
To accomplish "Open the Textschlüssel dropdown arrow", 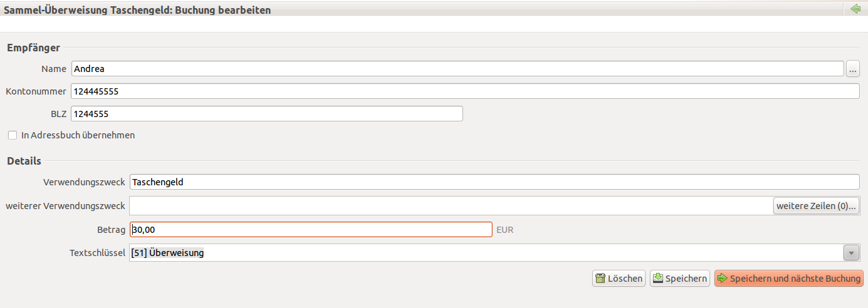I will click(851, 253).
